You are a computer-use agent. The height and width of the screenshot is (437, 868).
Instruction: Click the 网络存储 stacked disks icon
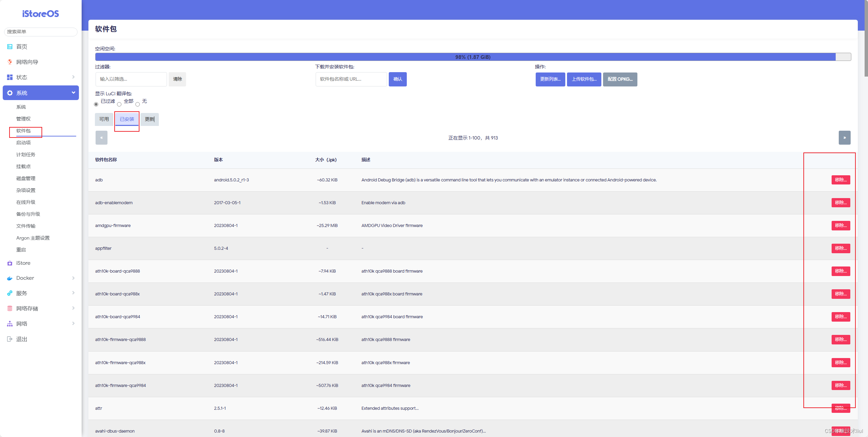pos(10,308)
